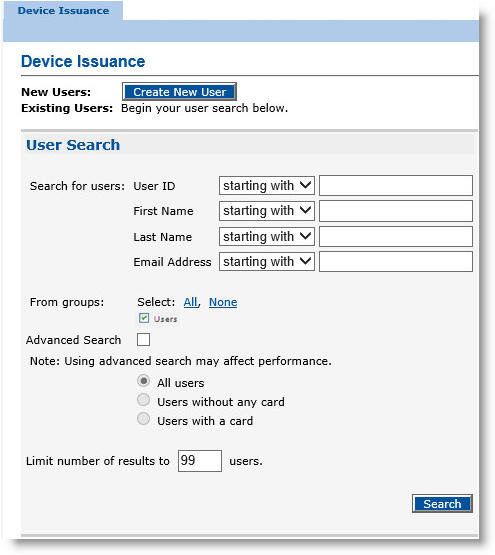
Task: Select Users without any card option
Action: (143, 400)
